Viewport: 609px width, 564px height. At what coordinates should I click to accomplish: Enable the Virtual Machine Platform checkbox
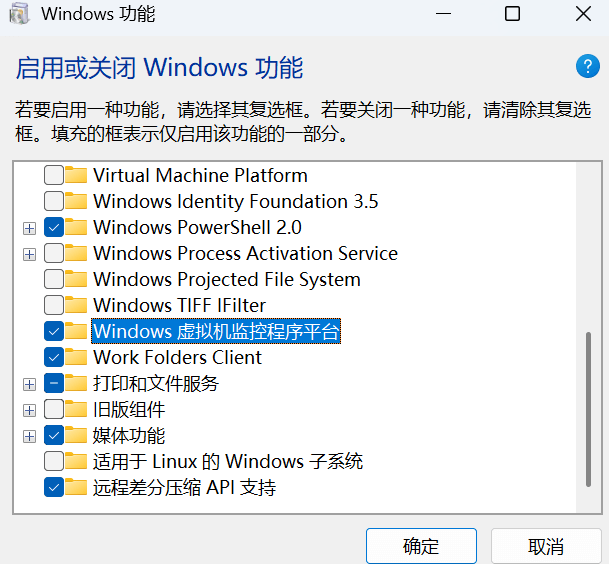[54, 175]
